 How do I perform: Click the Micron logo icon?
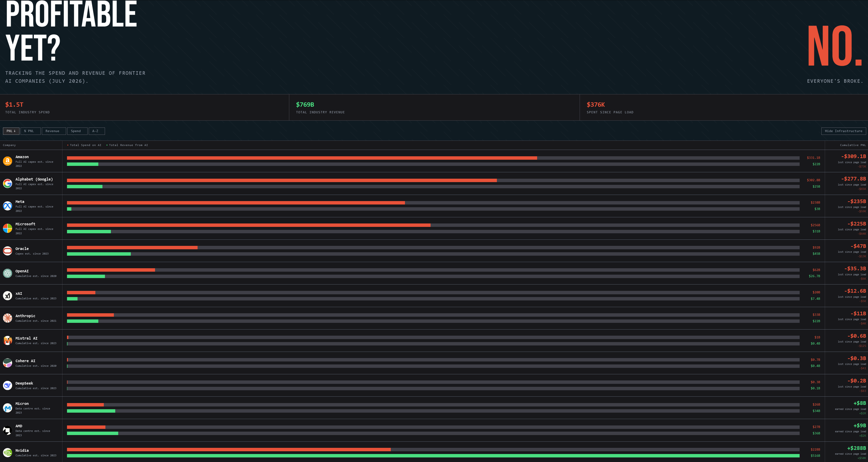[x=7, y=408]
